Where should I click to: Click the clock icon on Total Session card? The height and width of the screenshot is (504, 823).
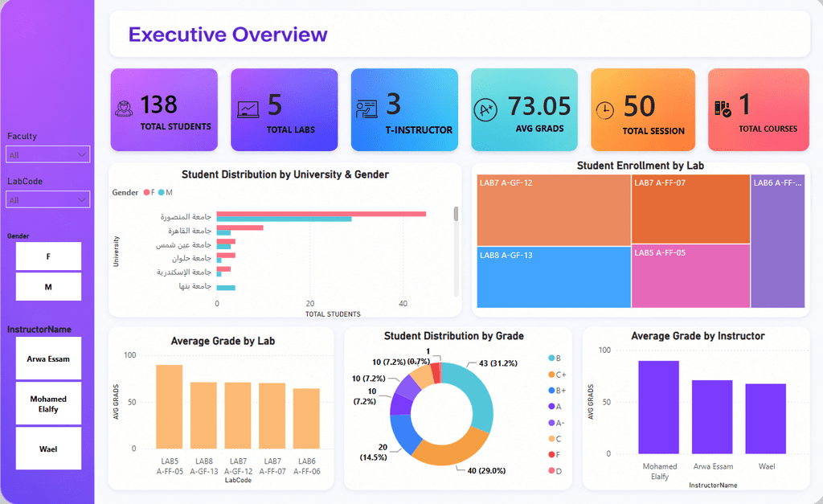tap(604, 110)
